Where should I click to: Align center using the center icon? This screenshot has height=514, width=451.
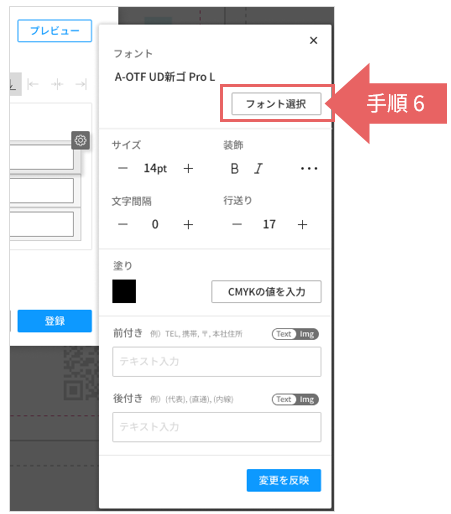(x=57, y=84)
